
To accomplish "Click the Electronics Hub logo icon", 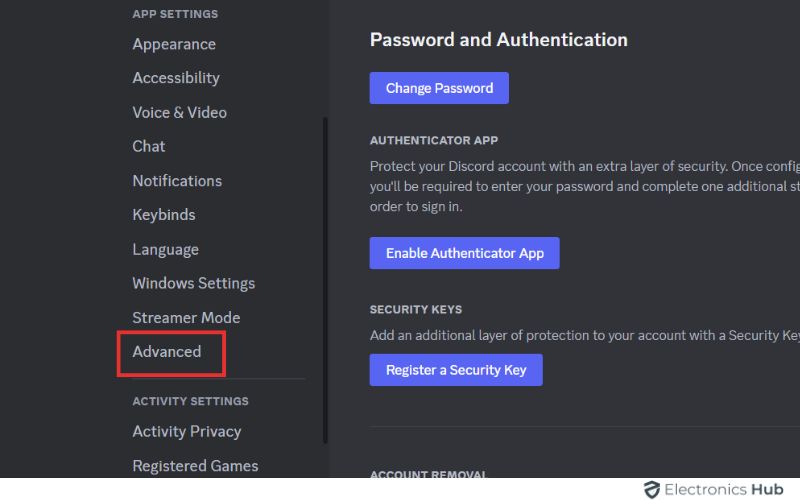I will [x=653, y=489].
